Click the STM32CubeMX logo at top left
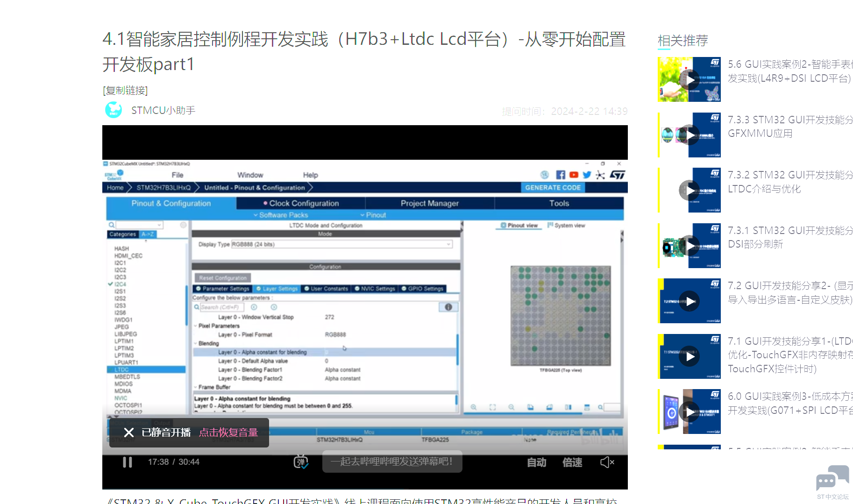The width and height of the screenshot is (853, 504). click(114, 175)
